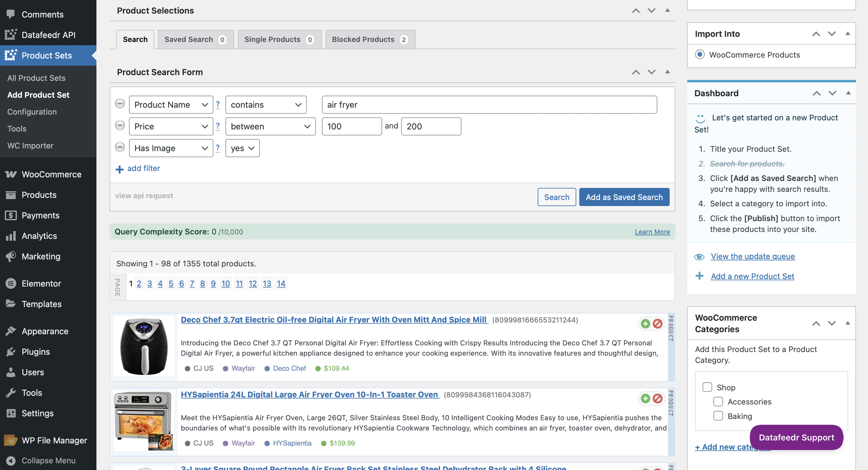Click the Comments sidebar icon
868x470 pixels.
coord(11,14)
